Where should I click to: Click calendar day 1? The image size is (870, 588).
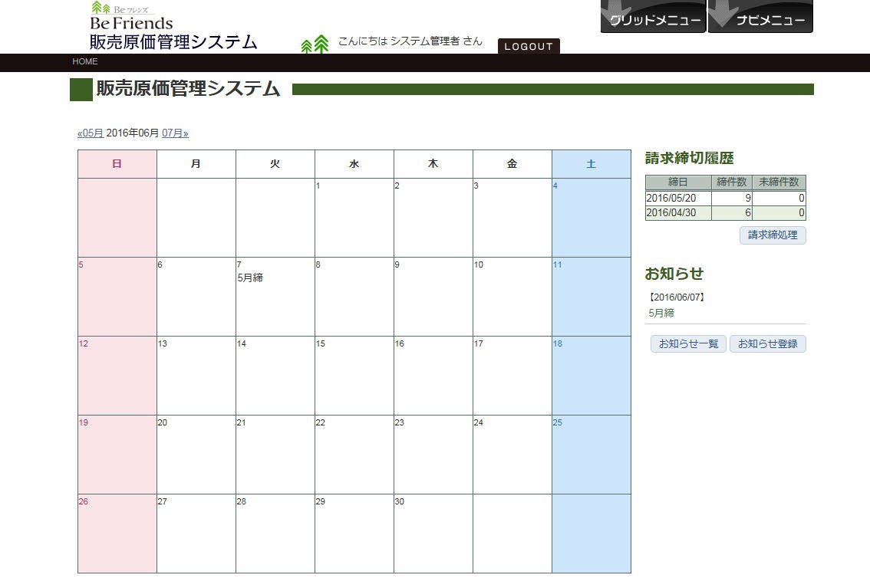354,218
